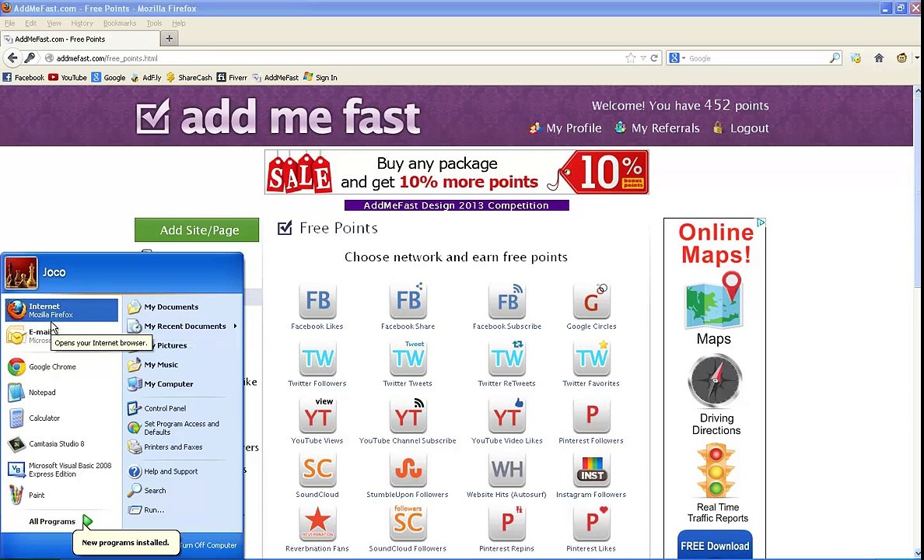Choose the Twitter Followers icon
The image size is (924, 560).
click(x=317, y=358)
